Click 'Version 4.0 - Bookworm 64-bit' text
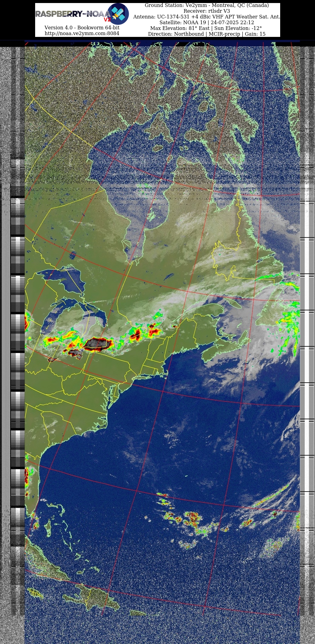This screenshot has height=644, width=315. coord(82,28)
